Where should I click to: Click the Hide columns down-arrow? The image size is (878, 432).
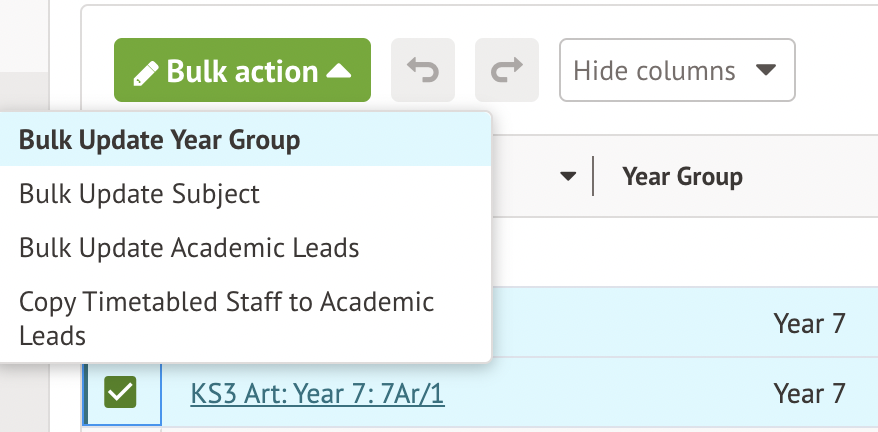click(x=766, y=71)
